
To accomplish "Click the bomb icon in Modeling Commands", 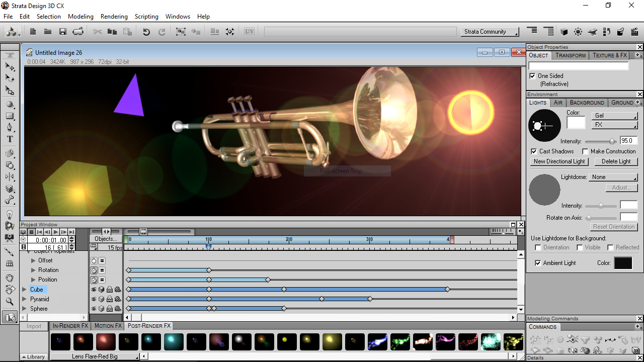I will 585,350.
